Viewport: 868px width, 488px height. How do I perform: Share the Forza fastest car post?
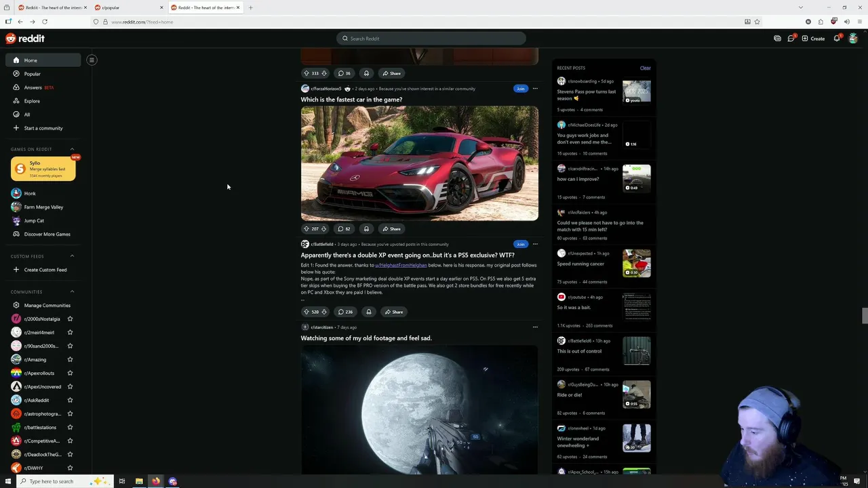391,228
